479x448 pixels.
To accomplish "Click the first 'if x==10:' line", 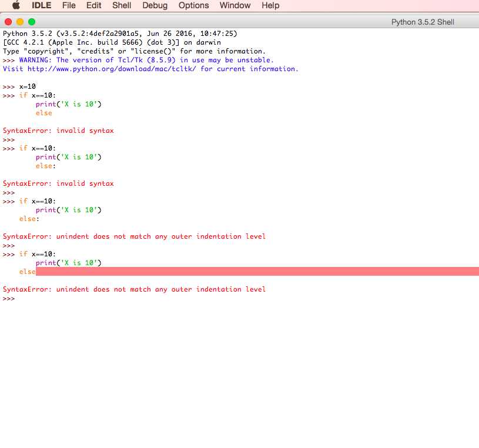I will click(x=37, y=95).
